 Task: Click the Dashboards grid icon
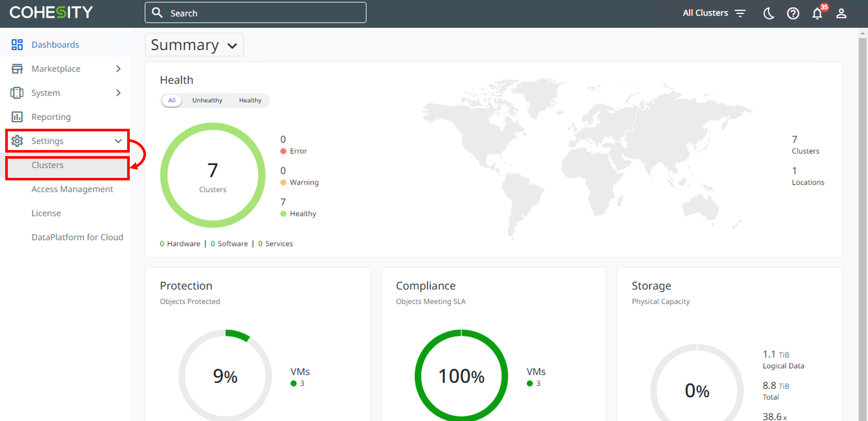[x=17, y=45]
